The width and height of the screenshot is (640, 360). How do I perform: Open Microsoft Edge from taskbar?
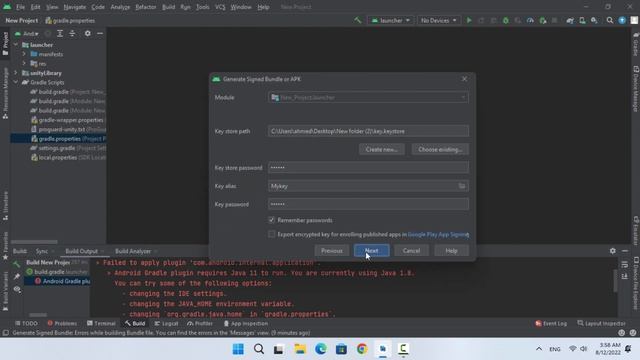(x=321, y=349)
